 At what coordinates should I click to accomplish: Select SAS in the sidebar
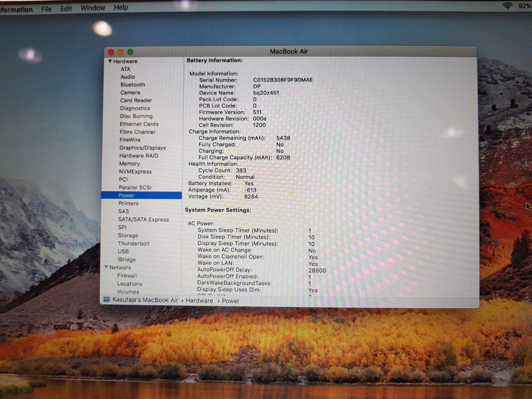click(x=124, y=212)
